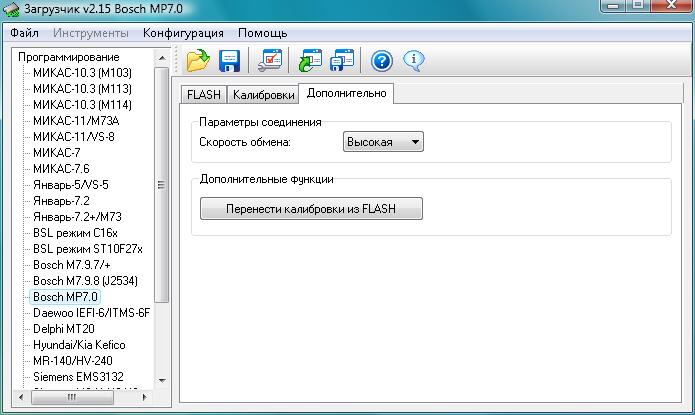The width and height of the screenshot is (695, 415).
Task: Switch to the FLASH tab
Action: [x=204, y=94]
